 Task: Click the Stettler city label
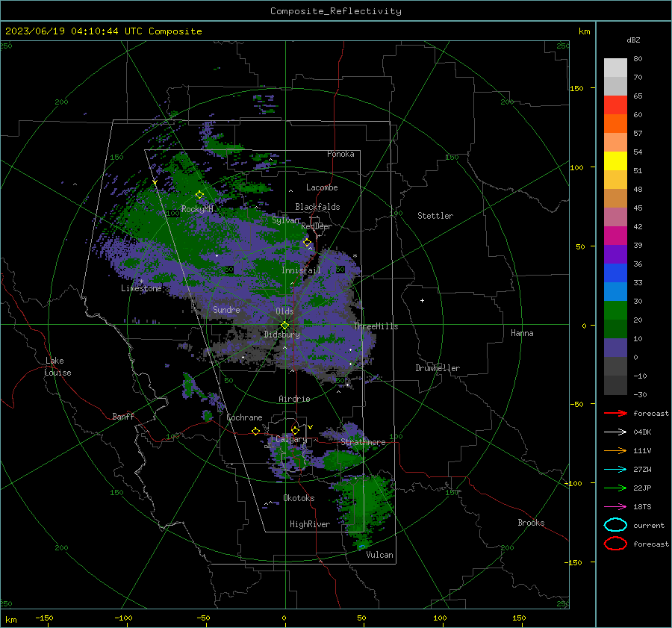(x=435, y=216)
